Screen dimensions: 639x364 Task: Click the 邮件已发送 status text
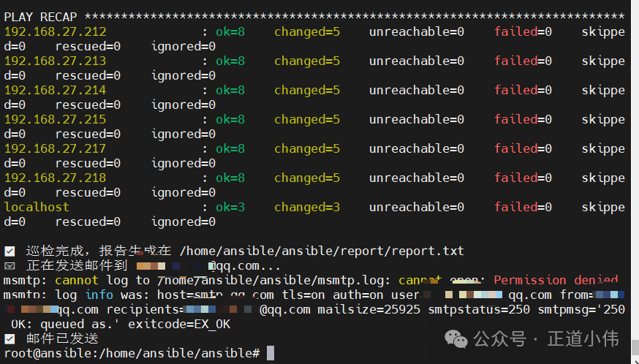(62, 338)
